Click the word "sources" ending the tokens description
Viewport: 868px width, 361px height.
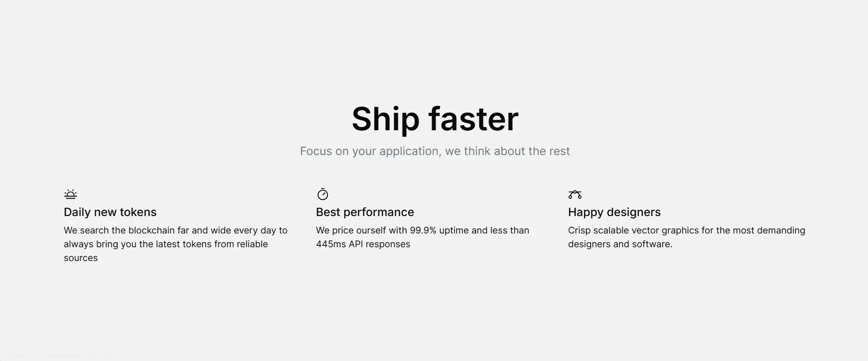[81, 258]
